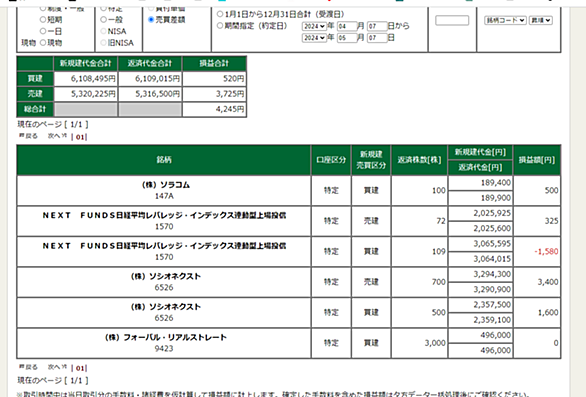This screenshot has width=586, height=397.
Task: Select the 一日 radio button
Action: 43,31
